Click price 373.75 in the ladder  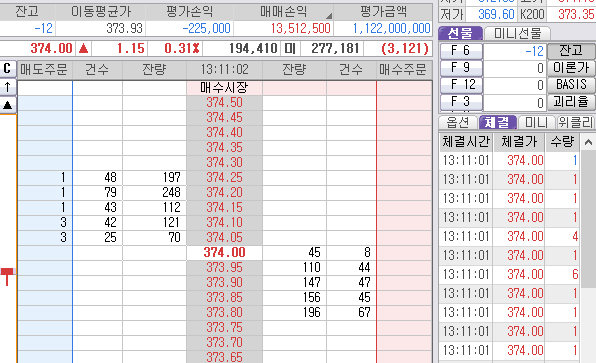point(224,328)
